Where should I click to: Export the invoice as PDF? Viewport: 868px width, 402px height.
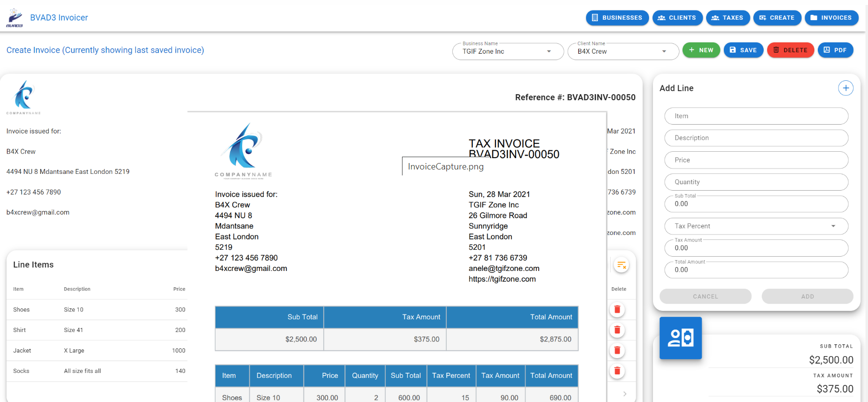[836, 50]
